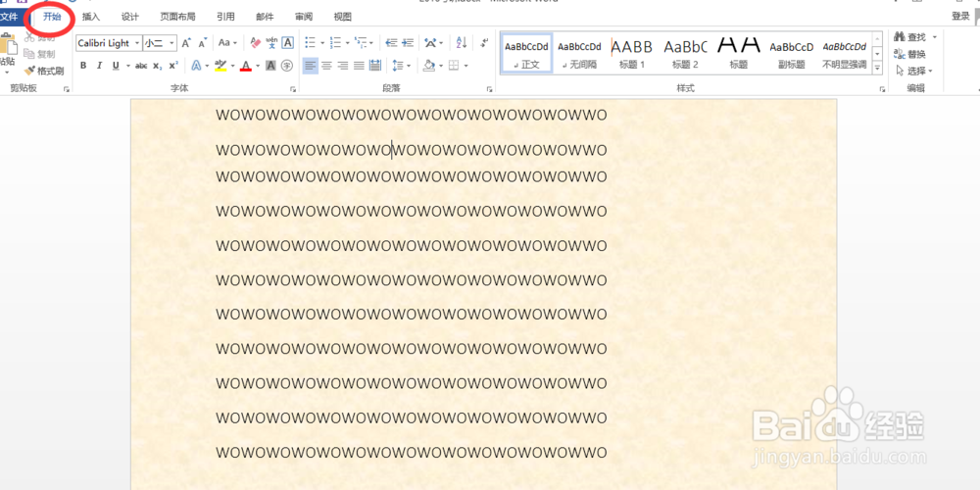Click the Find (查找) button
This screenshot has width=980, height=490.
click(911, 37)
